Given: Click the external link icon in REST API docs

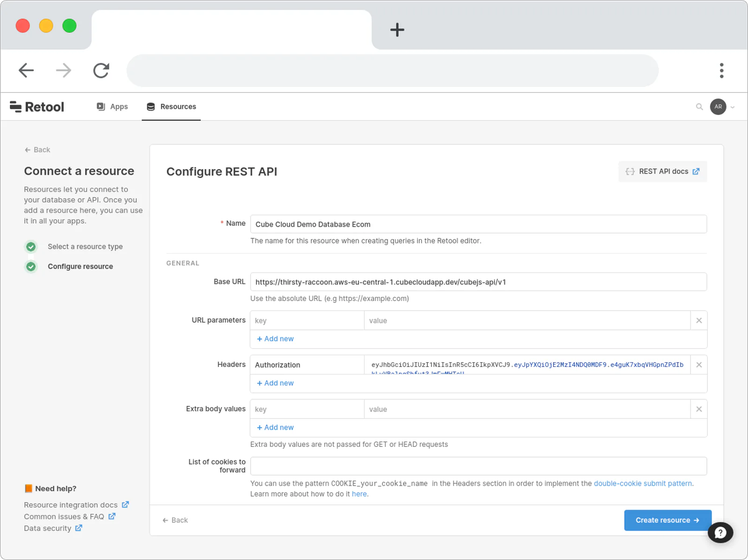Looking at the screenshot, I should [696, 172].
